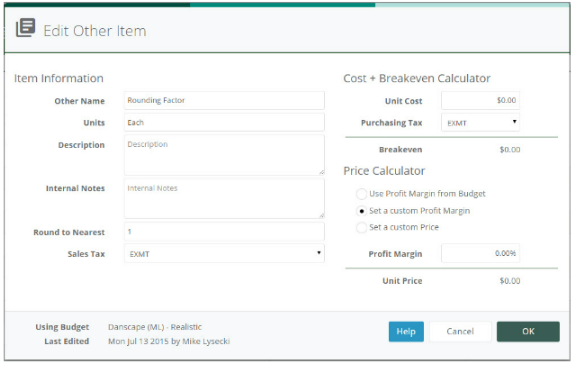
Task: Click the Last Edited label
Action: point(67,341)
